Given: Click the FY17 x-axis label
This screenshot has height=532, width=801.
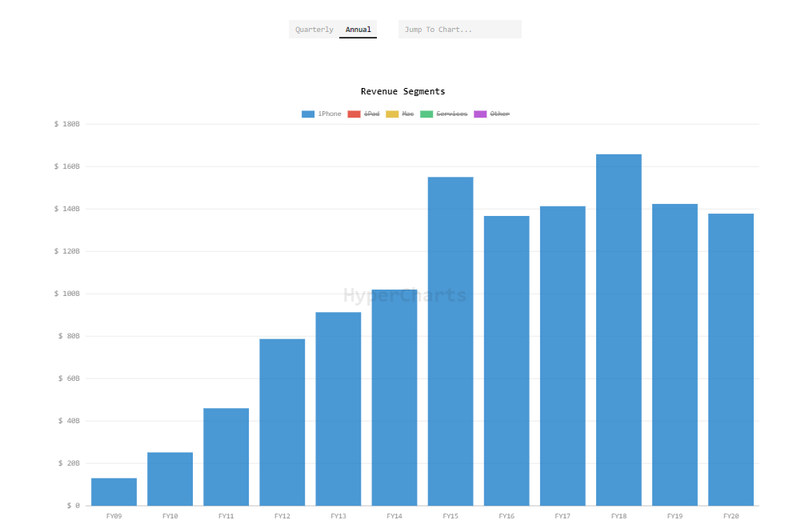Looking at the screenshot, I should [563, 516].
